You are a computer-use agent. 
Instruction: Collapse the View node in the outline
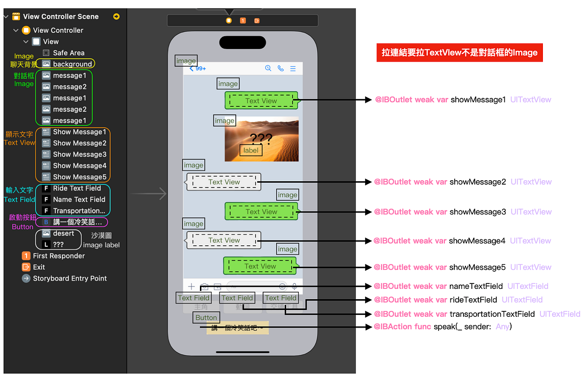click(26, 41)
